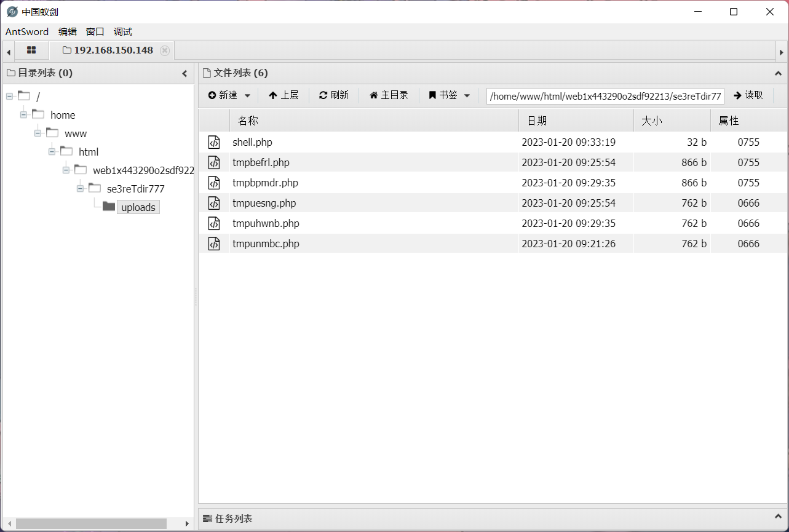Click the directory tree horizontal scrollbar
789x532 pixels.
[91, 523]
